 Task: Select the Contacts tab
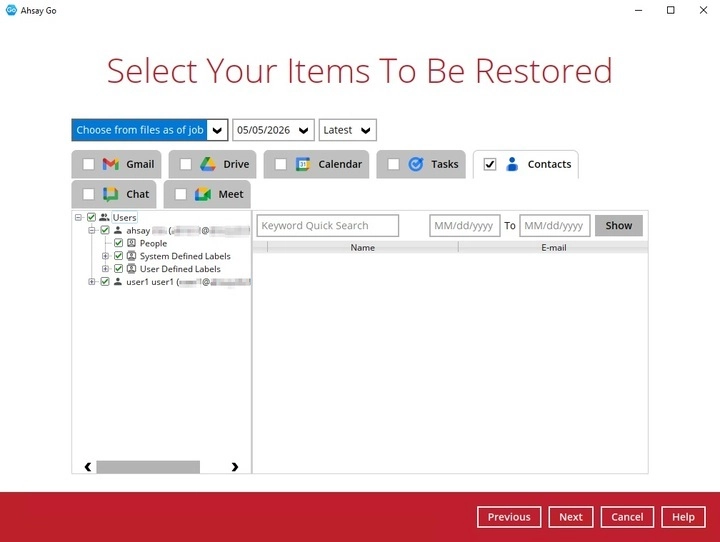[x=526, y=164]
